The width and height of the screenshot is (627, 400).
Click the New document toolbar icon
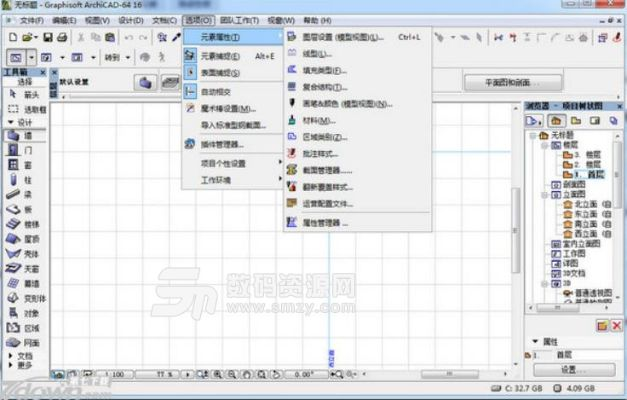click(x=12, y=37)
